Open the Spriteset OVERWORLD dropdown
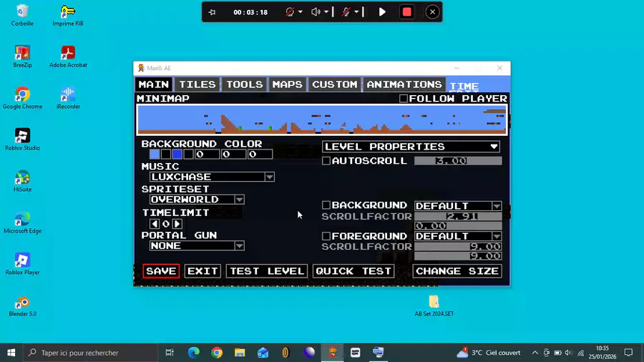The image size is (644, 362). coord(197,200)
